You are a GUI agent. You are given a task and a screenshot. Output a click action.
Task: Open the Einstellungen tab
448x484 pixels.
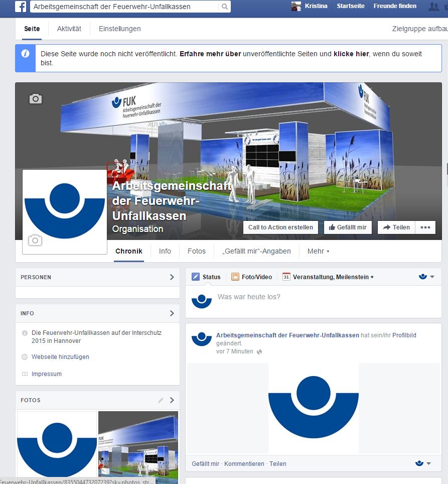pyautogui.click(x=119, y=29)
